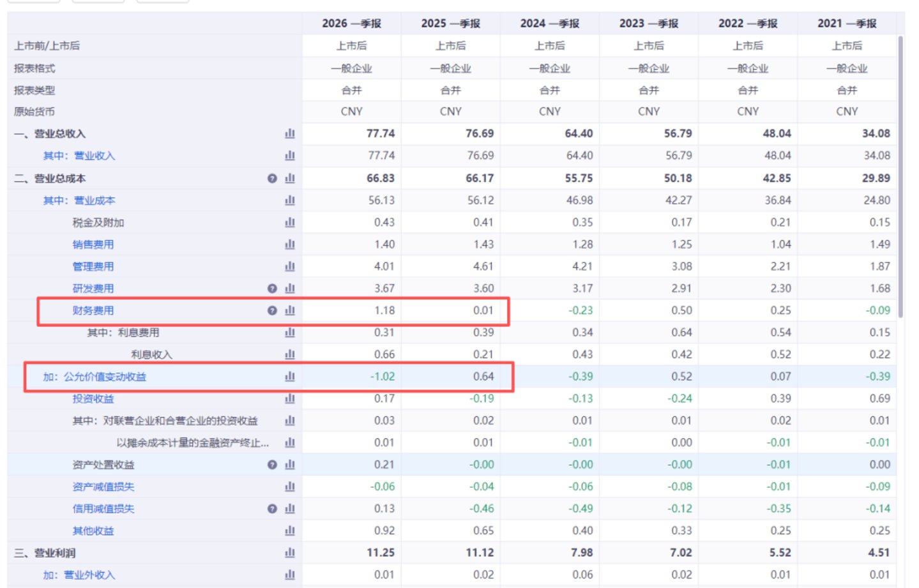The height and width of the screenshot is (588, 919).
Task: Select the 2026 一季报 column header
Action: coord(351,24)
